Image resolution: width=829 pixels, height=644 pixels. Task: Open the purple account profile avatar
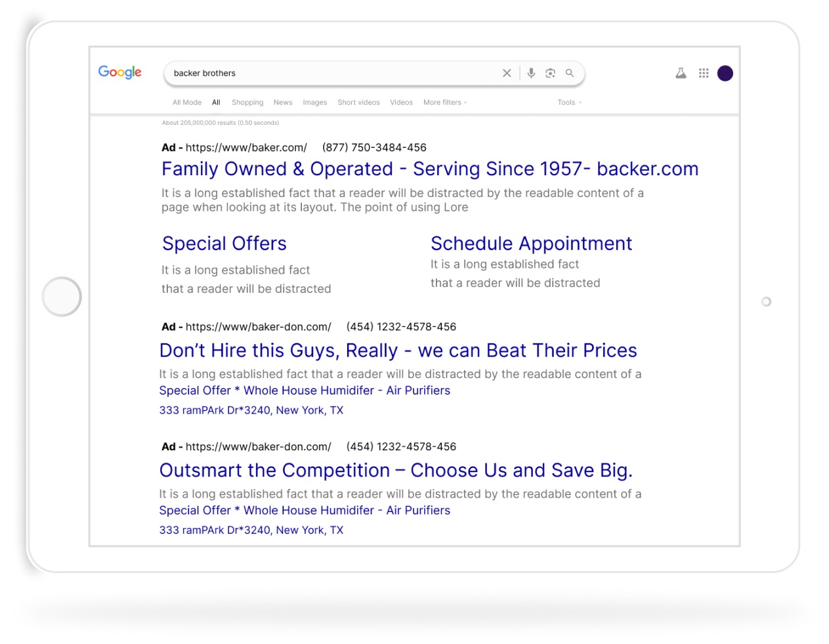725,73
